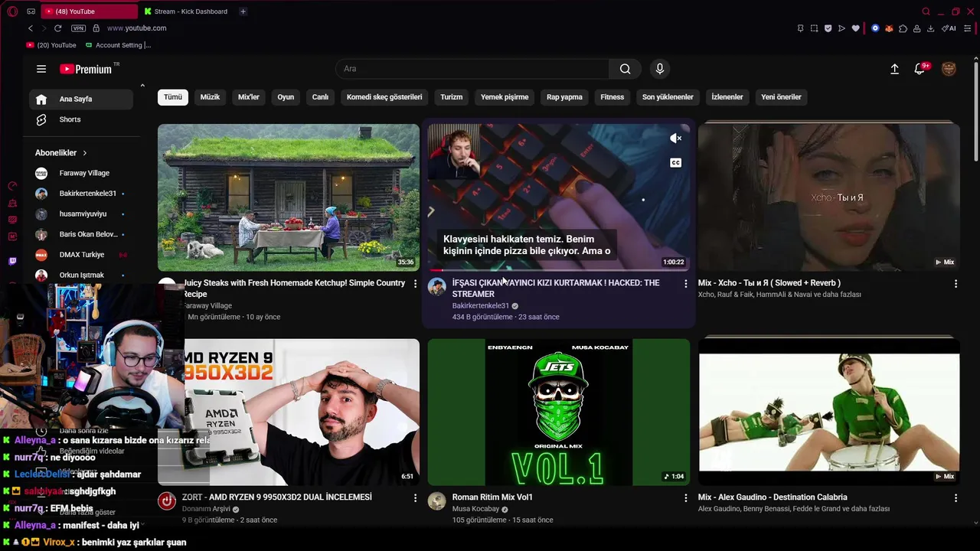Open options for Mix - Xcho video
980x551 pixels.
tap(955, 284)
